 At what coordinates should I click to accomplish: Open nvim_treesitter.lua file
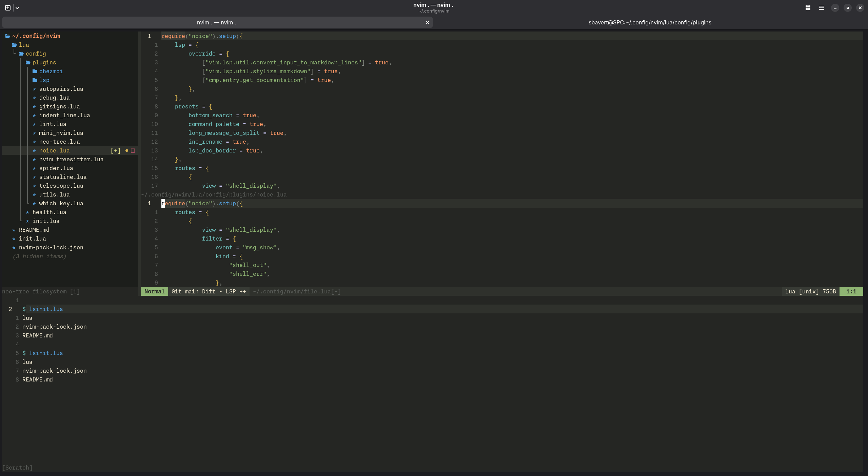click(x=71, y=159)
